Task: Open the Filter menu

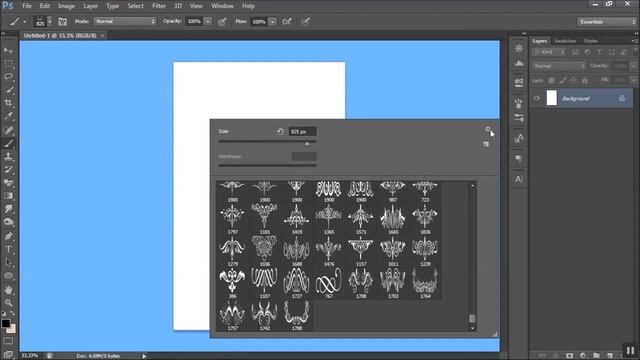Action: coord(159,6)
